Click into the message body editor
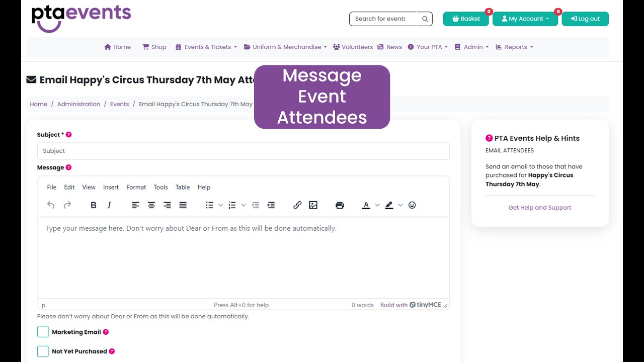The width and height of the screenshot is (644, 362). tap(244, 257)
